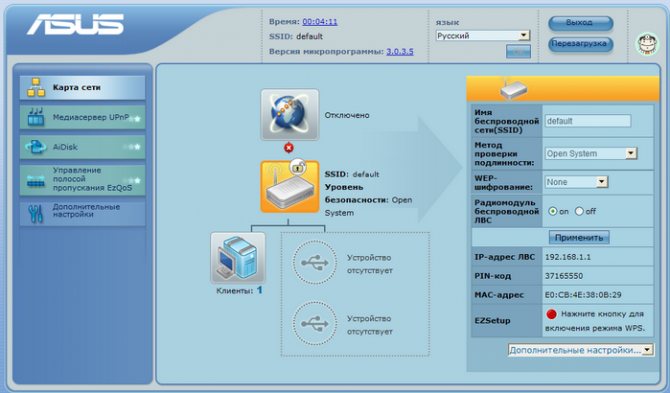
Task: Click the upper USB device icon
Action: 314,262
